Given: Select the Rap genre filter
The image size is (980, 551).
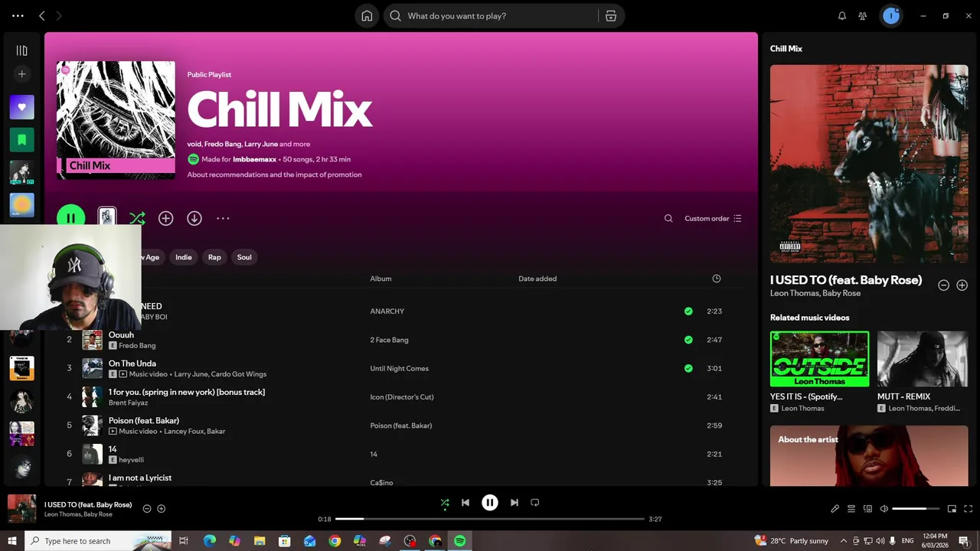Looking at the screenshot, I should [x=214, y=257].
